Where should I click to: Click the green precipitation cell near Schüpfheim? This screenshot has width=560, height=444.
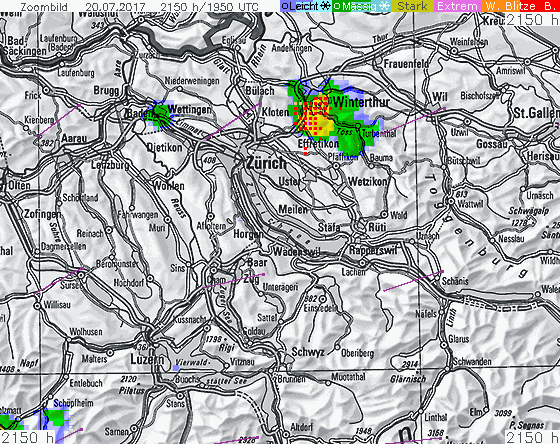click(56, 417)
